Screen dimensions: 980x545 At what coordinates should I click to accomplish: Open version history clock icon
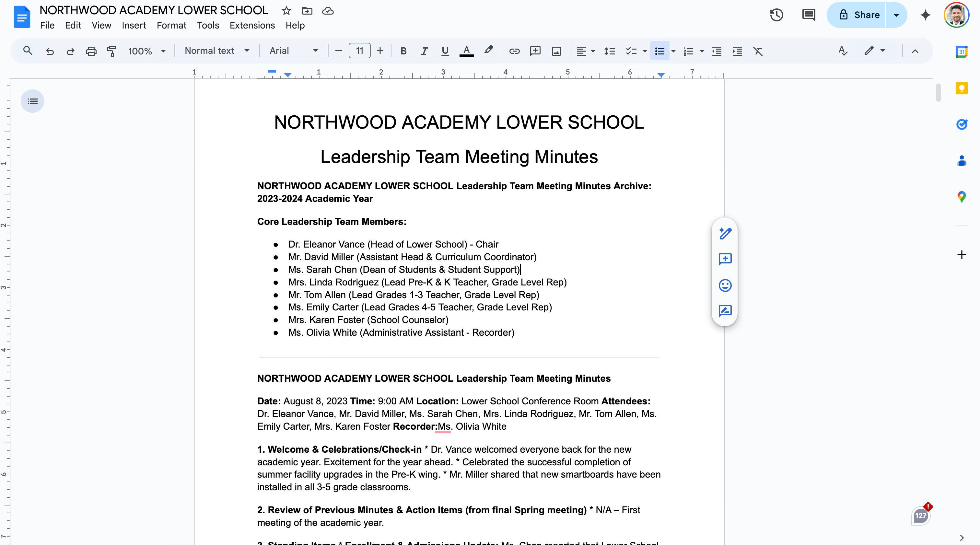click(776, 15)
